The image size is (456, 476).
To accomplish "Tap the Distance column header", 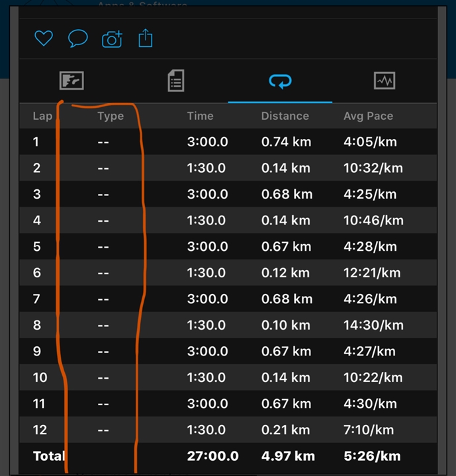I will pos(285,116).
